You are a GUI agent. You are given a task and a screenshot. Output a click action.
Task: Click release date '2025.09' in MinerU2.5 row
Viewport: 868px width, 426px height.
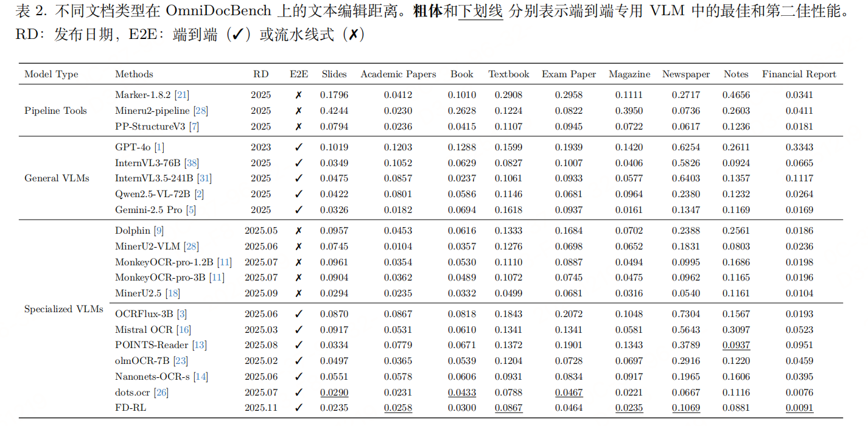[x=261, y=293]
